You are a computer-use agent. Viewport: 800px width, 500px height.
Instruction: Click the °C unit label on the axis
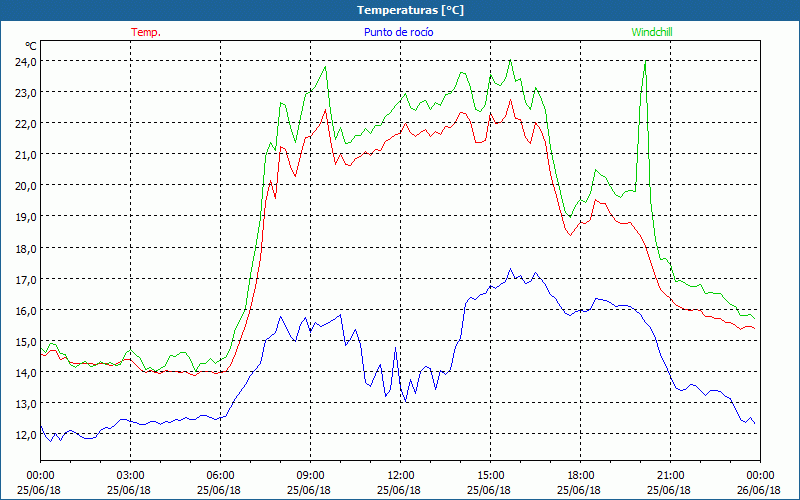click(31, 46)
